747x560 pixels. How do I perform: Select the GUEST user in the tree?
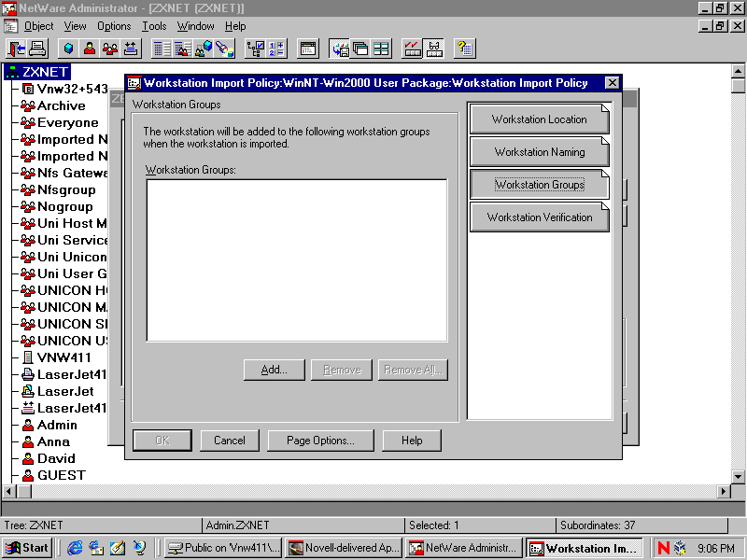(x=62, y=475)
